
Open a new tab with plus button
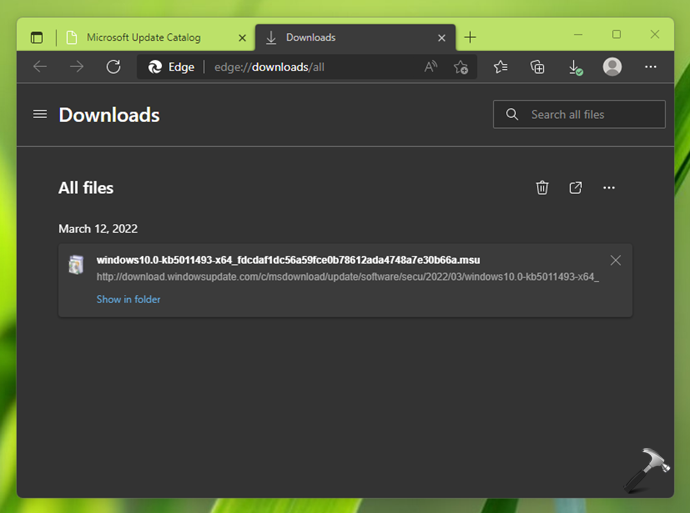[470, 38]
